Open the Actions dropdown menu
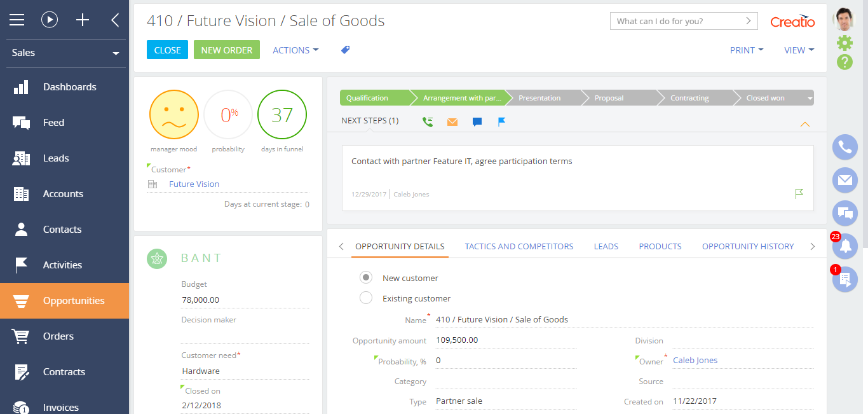 (295, 50)
